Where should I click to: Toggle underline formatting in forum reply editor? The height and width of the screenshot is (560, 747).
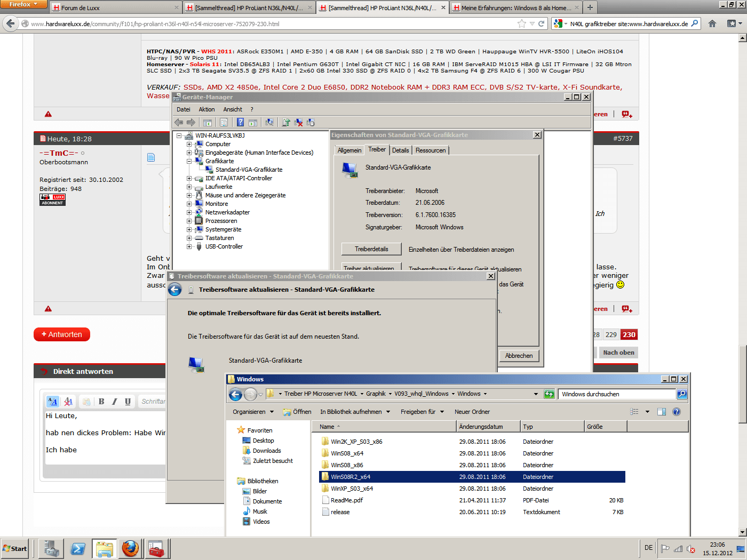[x=128, y=402]
